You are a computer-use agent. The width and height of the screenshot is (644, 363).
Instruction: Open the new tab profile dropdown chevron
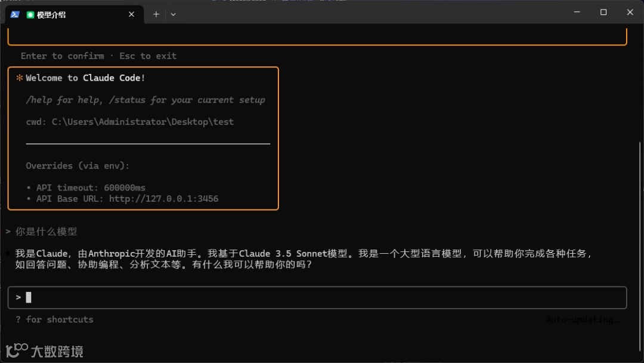pyautogui.click(x=174, y=14)
